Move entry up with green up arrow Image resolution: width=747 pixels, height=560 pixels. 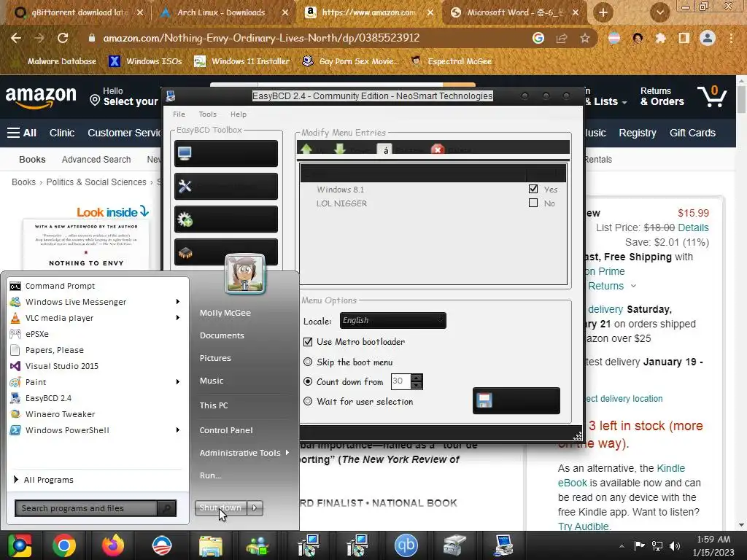pos(306,149)
